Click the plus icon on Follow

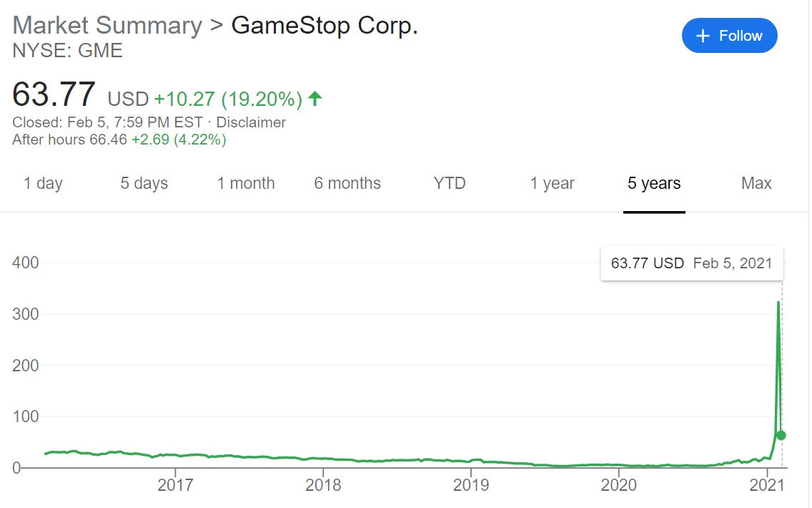tap(703, 36)
